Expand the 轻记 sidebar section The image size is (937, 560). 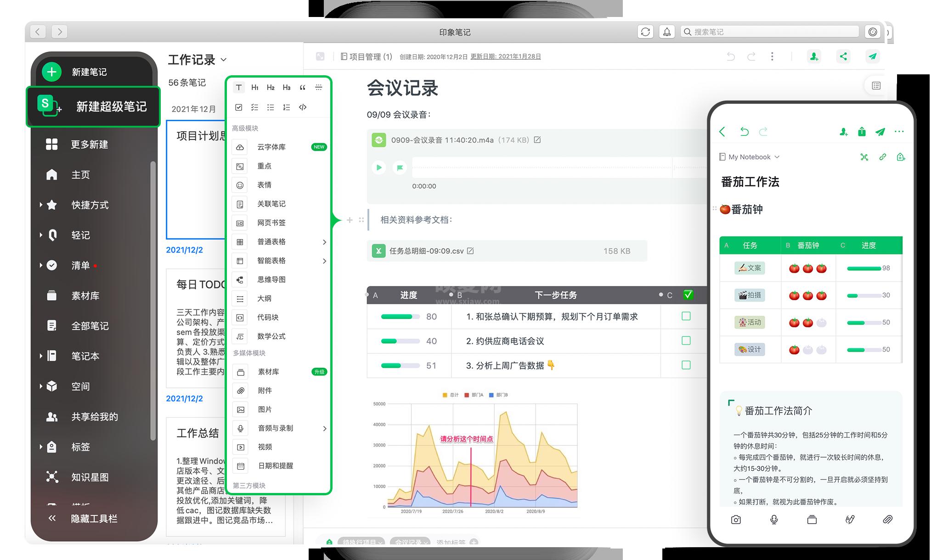(41, 235)
